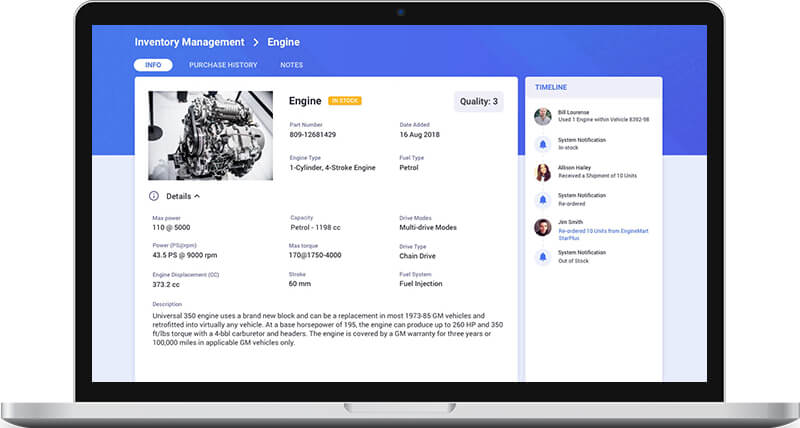The image size is (800, 428).
Task: Click the IN STOCK status badge
Action: coord(345,101)
